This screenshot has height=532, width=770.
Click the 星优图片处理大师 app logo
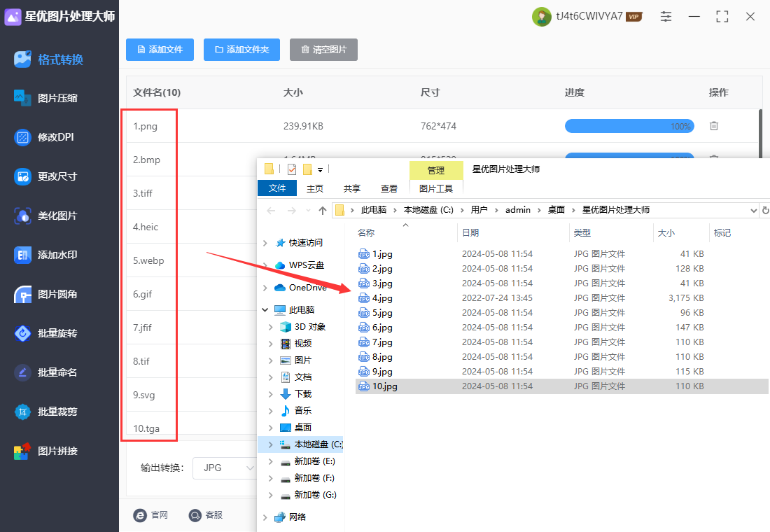coord(13,17)
